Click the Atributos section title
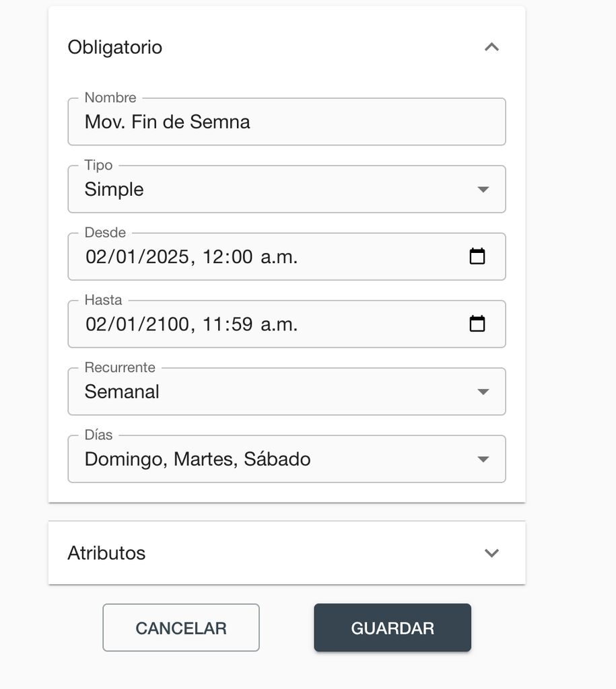The height and width of the screenshot is (689, 616). click(x=106, y=553)
